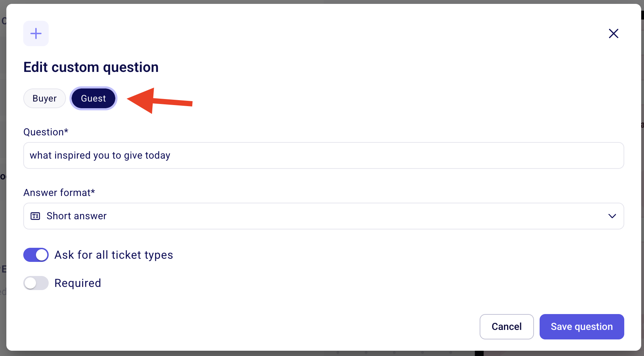Viewport: 644px width, 356px height.
Task: Disable Ask for all ticket types switch
Action: tap(36, 255)
